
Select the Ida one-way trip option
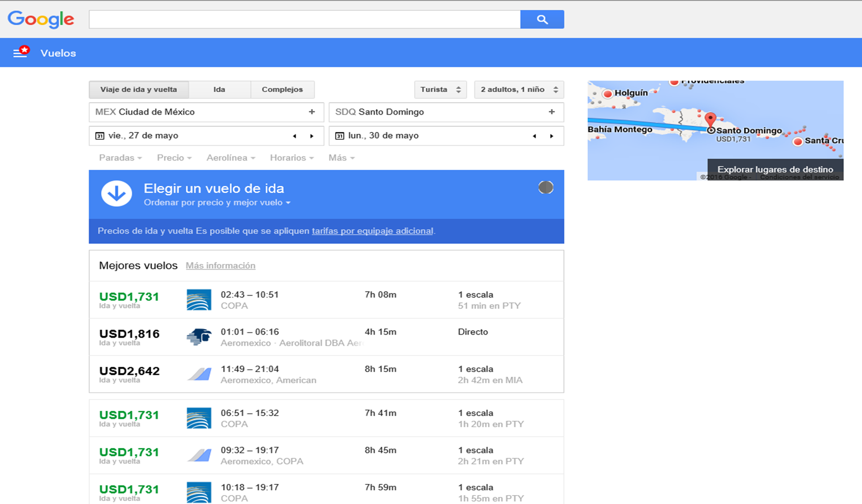point(219,89)
